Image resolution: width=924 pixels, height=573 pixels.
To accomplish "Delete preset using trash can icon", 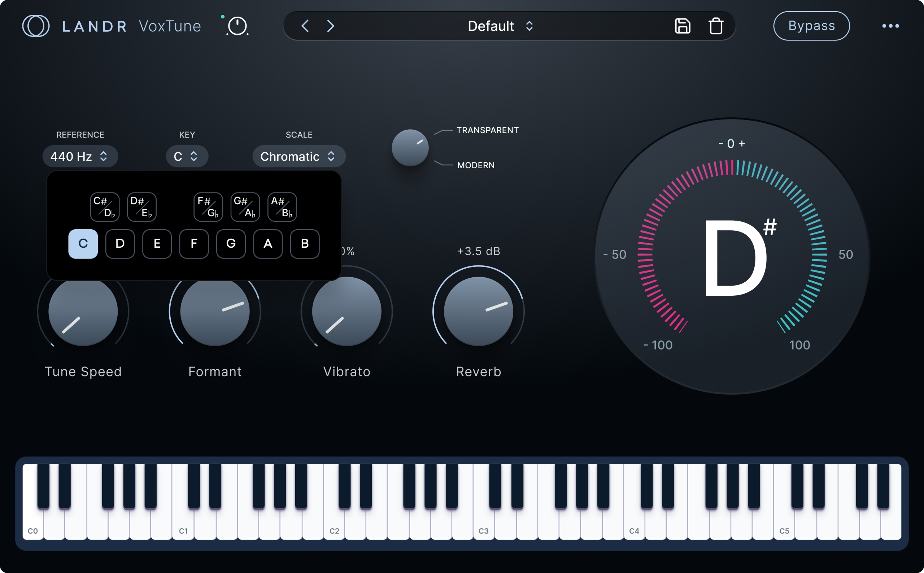I will [x=716, y=26].
